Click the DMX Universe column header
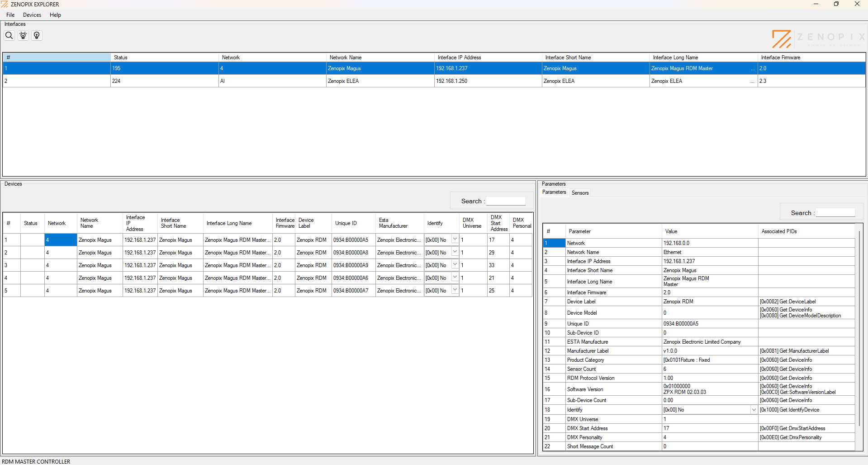 tap(473, 223)
